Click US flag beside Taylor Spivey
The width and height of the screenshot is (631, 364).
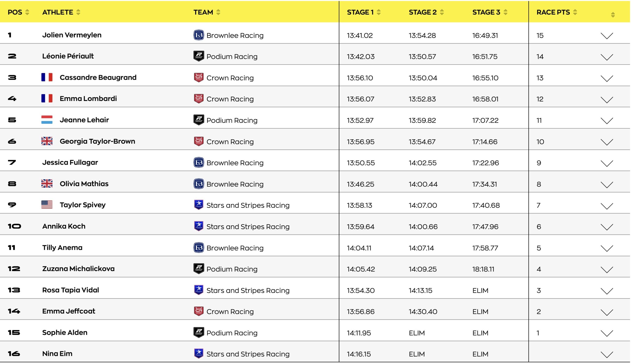click(47, 205)
